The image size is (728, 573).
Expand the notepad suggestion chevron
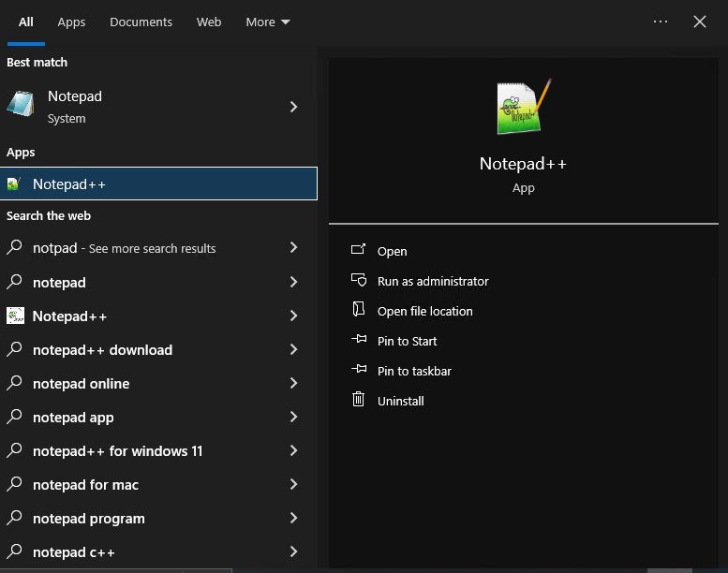pyautogui.click(x=293, y=282)
